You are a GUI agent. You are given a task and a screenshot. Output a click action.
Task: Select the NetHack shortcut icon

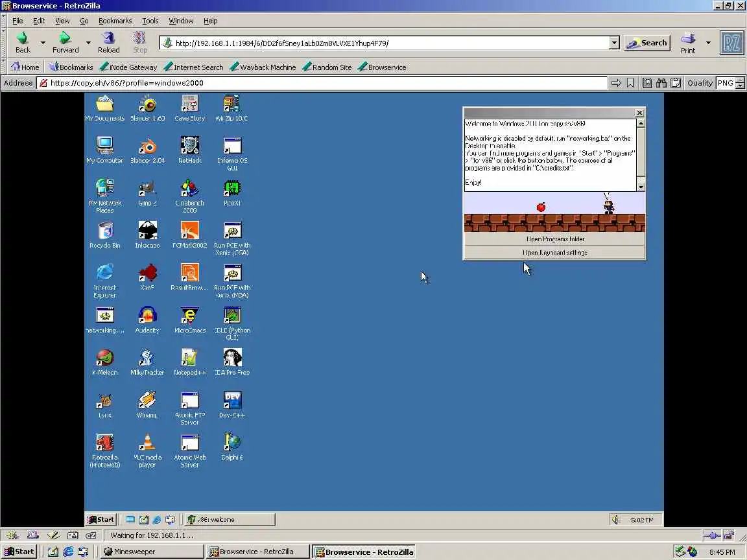[x=189, y=150]
